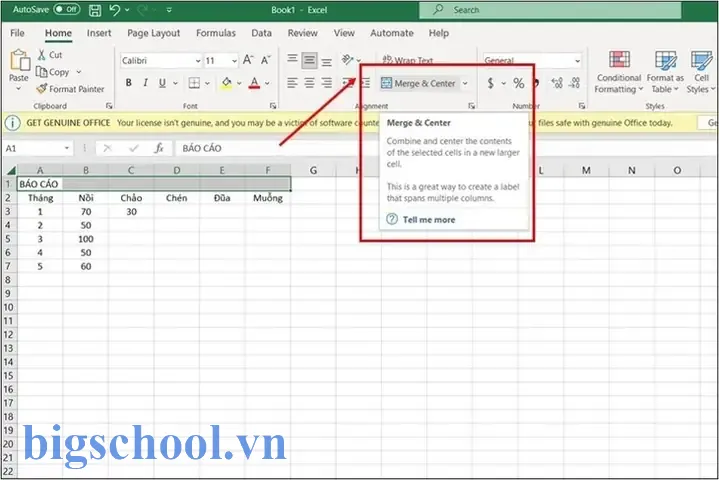
Task: Click the Borders icon
Action: coord(194,83)
